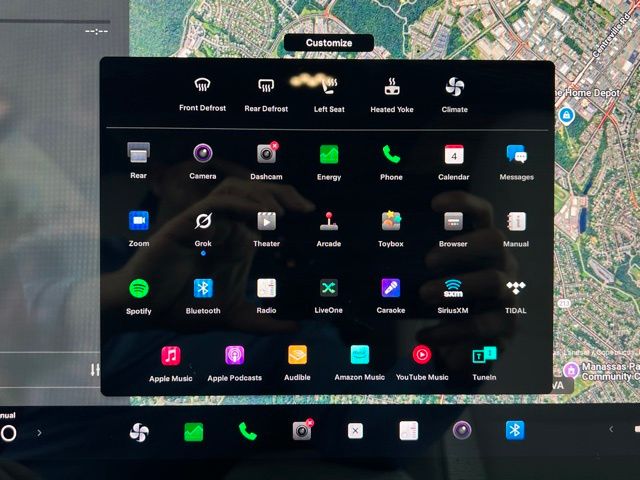Open the Caraoke microphone app
Image resolution: width=640 pixels, height=480 pixels.
click(x=391, y=289)
